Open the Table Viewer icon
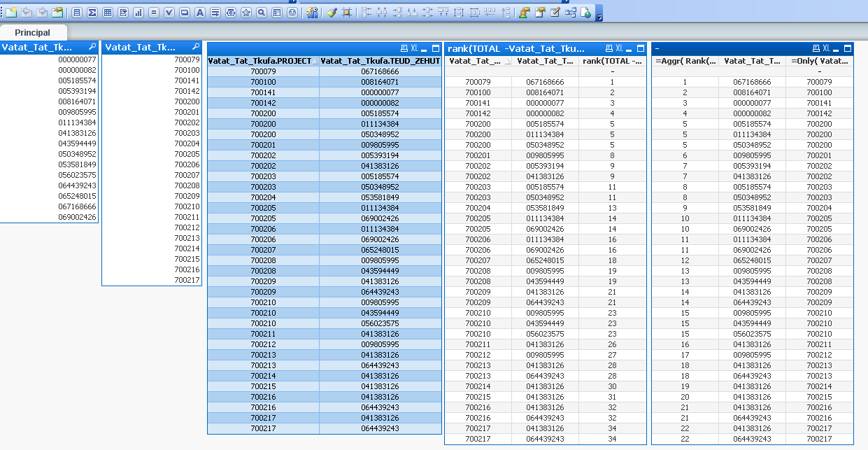 pyautogui.click(x=571, y=13)
